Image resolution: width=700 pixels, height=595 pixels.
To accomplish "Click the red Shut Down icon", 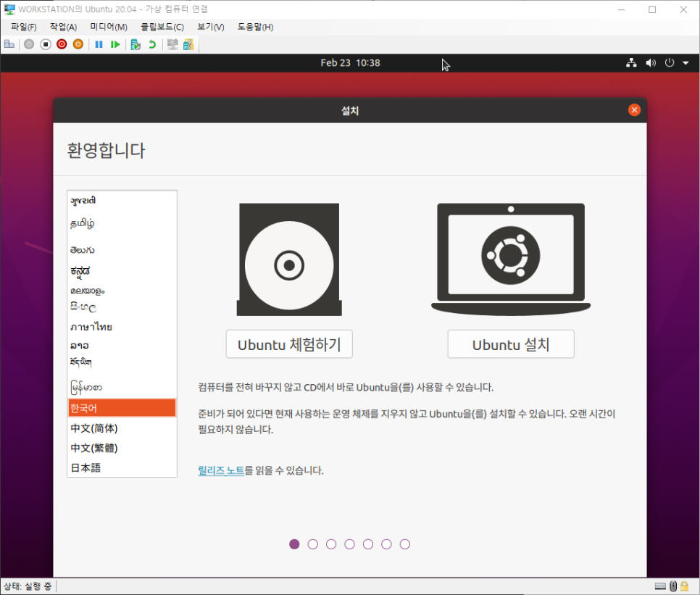I will 62,44.
